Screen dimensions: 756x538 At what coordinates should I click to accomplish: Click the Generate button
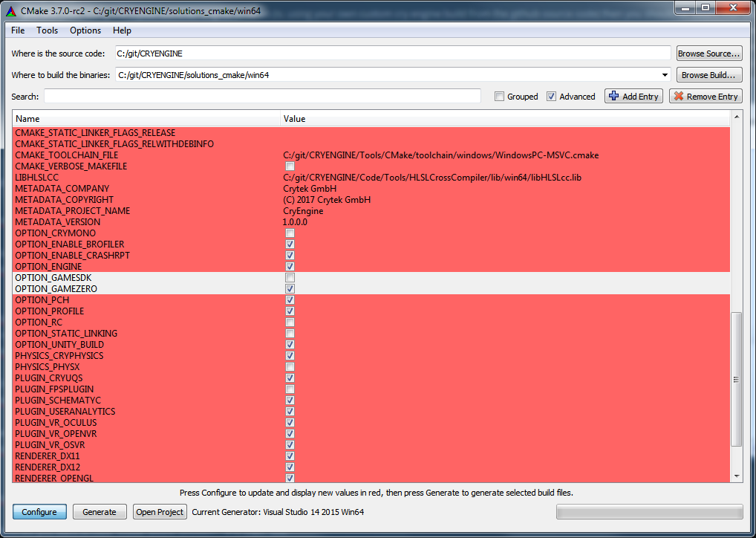[x=100, y=512]
